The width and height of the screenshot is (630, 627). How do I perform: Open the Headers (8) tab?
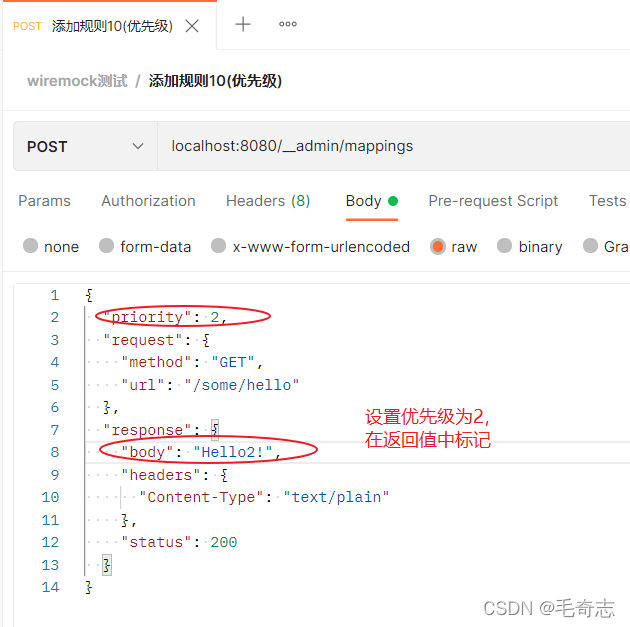tap(268, 201)
